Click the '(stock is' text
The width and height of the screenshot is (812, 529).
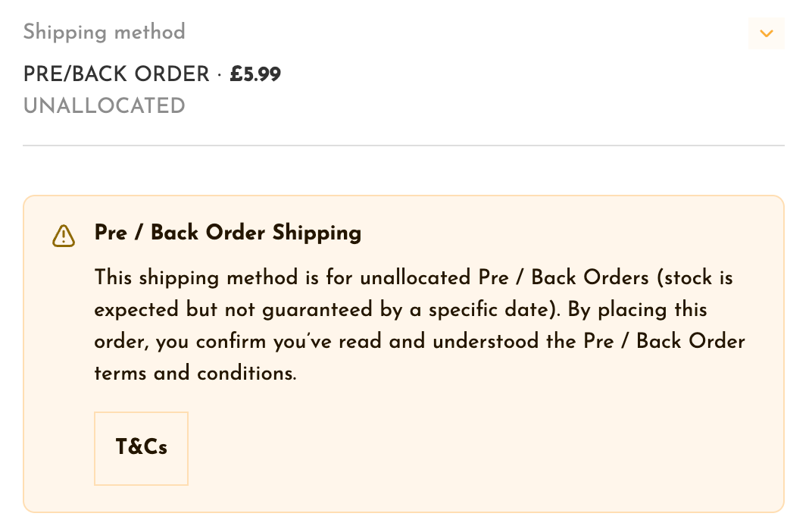[x=695, y=277]
